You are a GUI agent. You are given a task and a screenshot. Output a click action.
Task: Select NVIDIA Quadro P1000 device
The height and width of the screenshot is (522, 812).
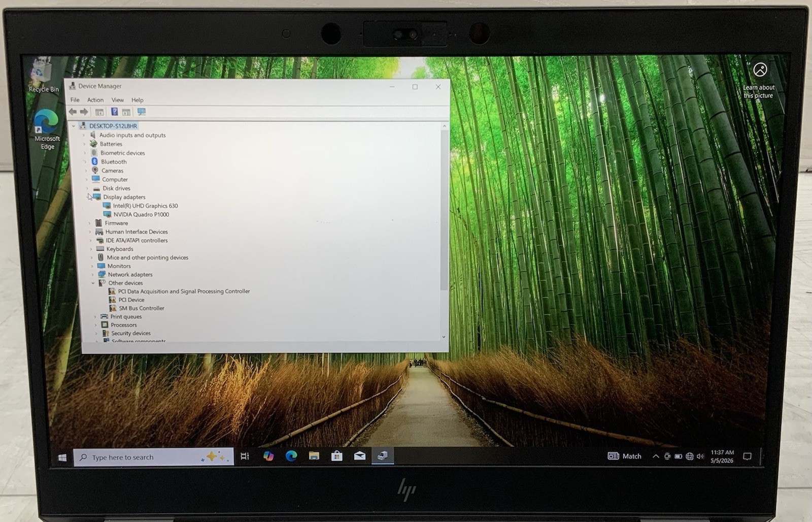pyautogui.click(x=141, y=214)
